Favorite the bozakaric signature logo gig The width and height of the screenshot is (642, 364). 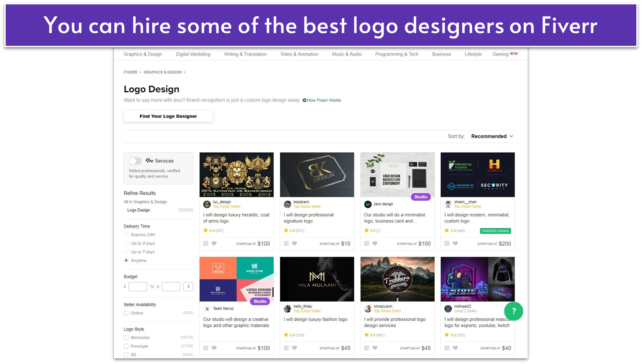pyautogui.click(x=294, y=244)
